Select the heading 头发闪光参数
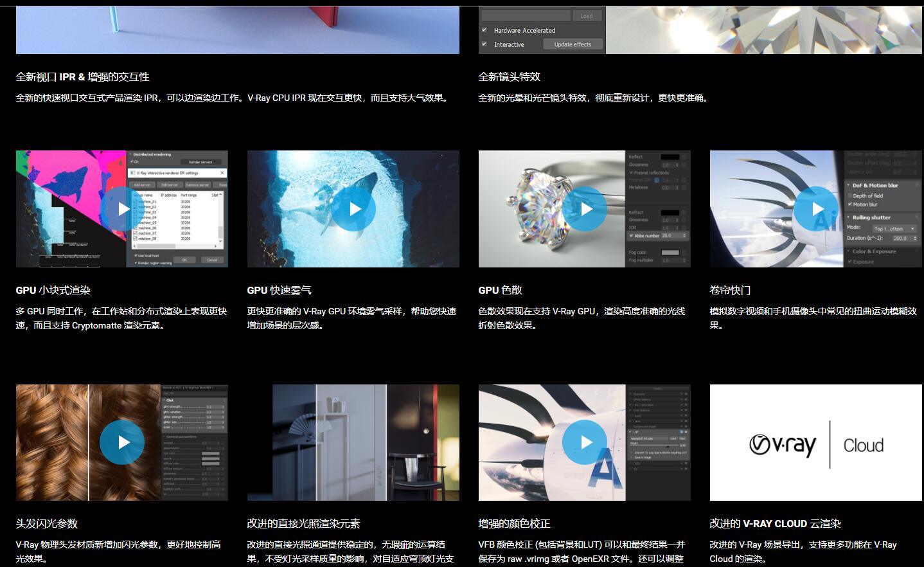Image resolution: width=924 pixels, height=567 pixels. (x=47, y=523)
